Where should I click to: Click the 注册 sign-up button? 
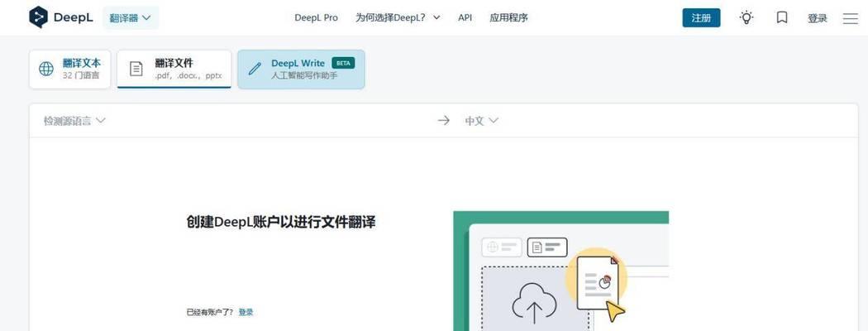[x=701, y=17]
